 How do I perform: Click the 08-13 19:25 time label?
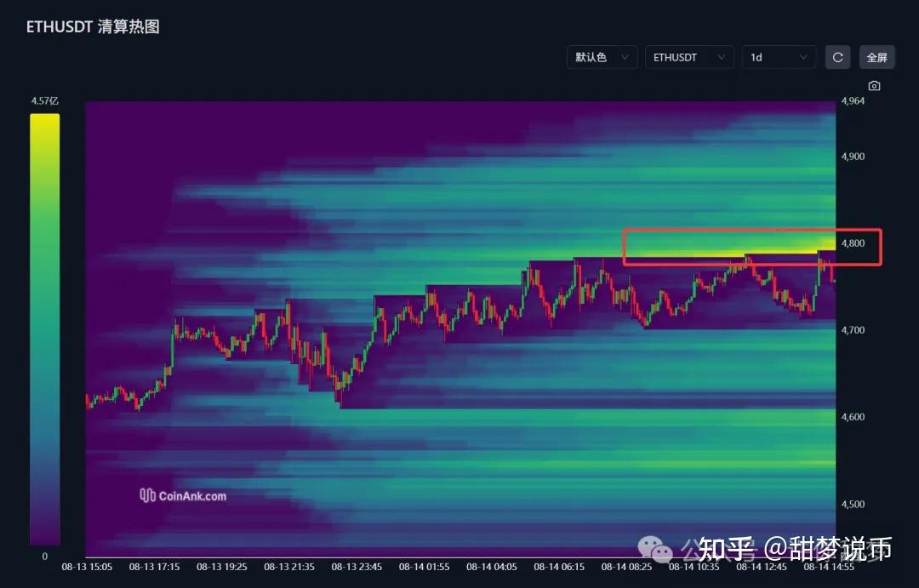221,567
